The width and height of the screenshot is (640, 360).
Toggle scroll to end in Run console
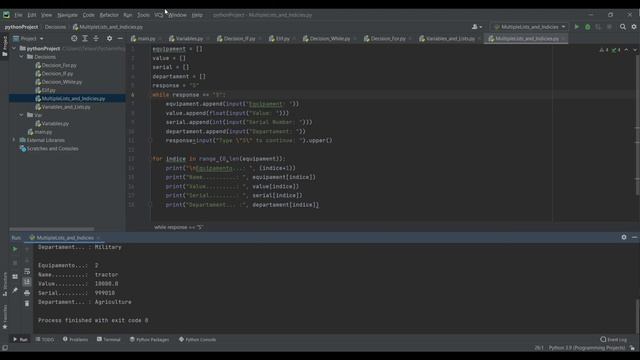coord(27,282)
